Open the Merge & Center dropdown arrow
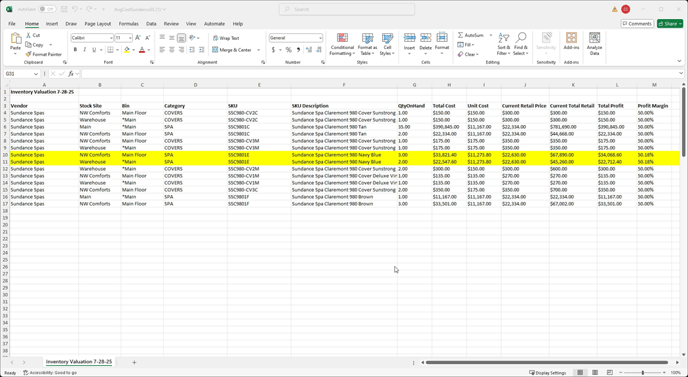 coord(258,50)
